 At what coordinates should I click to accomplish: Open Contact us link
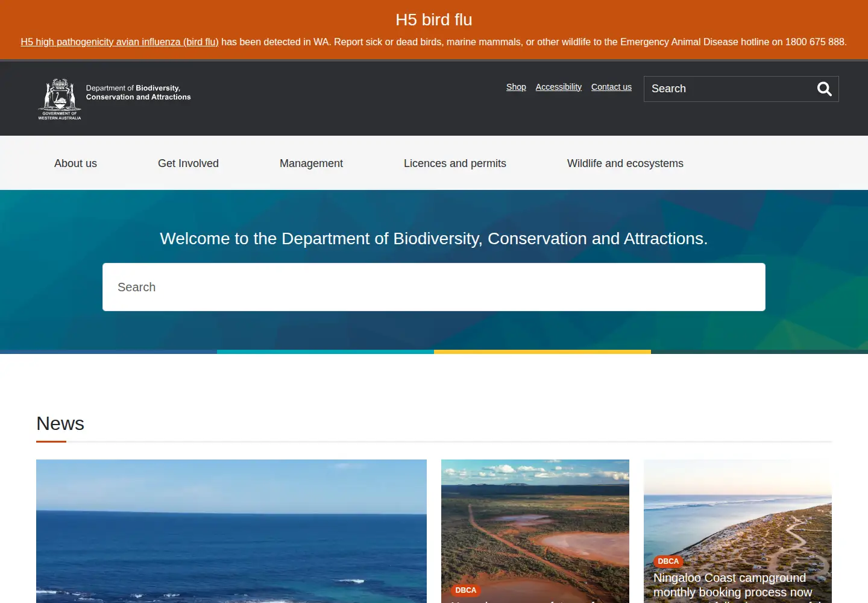point(611,87)
